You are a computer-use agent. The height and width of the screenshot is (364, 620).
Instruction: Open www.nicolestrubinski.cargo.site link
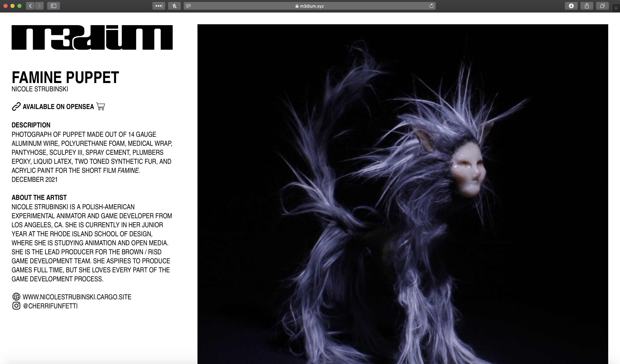(77, 297)
